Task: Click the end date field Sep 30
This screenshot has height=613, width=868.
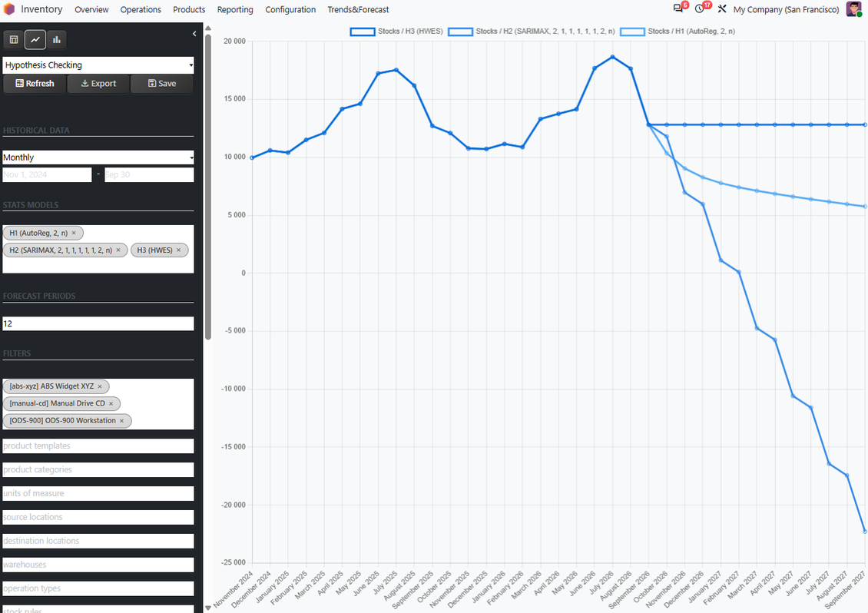Action: coord(150,174)
